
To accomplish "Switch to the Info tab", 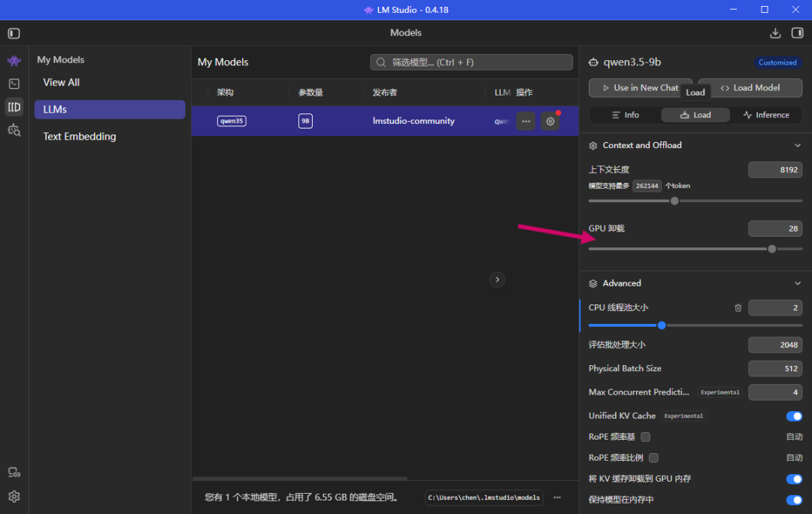I will 626,115.
